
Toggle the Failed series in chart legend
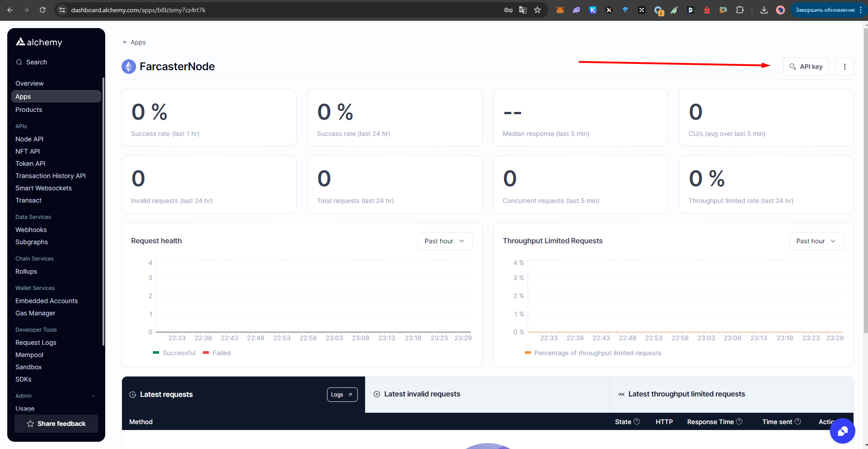[217, 353]
